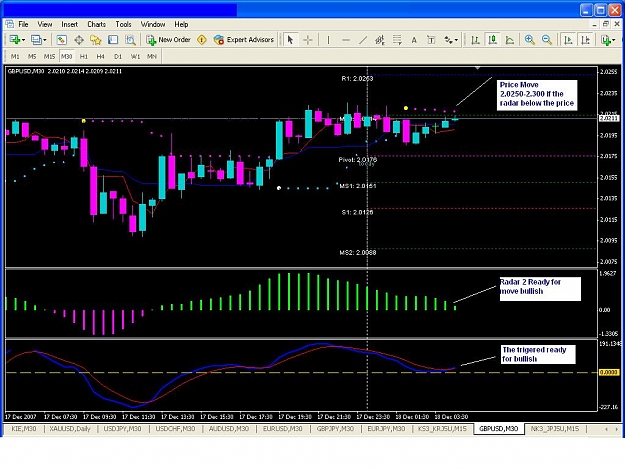
Task: Expand the Indicators dropdown arrow
Action: point(614,40)
